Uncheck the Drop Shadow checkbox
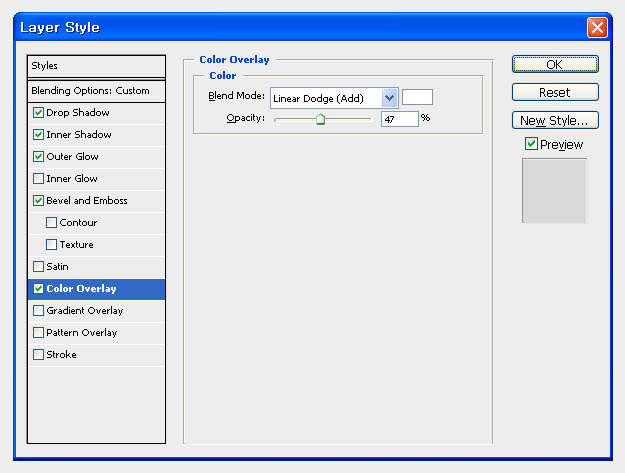The image size is (625, 473). [38, 113]
